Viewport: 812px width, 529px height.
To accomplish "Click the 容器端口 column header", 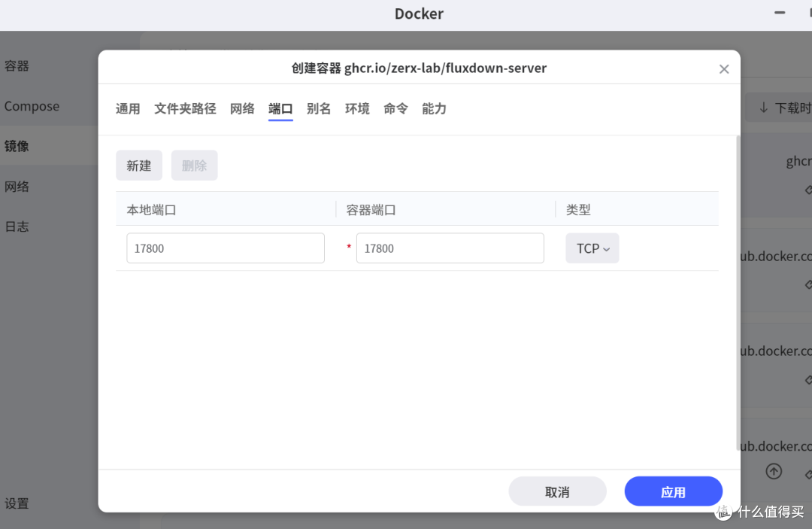I will pos(445,210).
